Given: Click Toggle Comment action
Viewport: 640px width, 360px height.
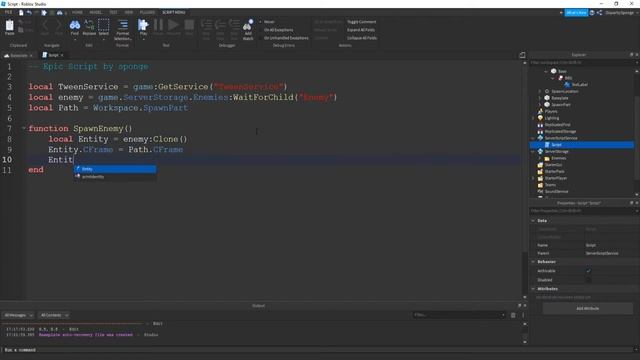Looking at the screenshot, I should [x=361, y=22].
